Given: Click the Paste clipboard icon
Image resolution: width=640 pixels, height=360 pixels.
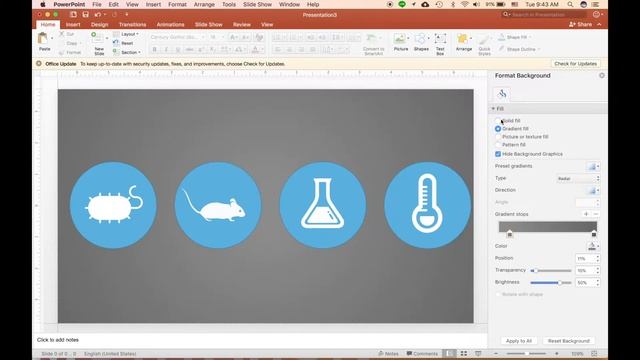Looking at the screenshot, I should point(43,39).
